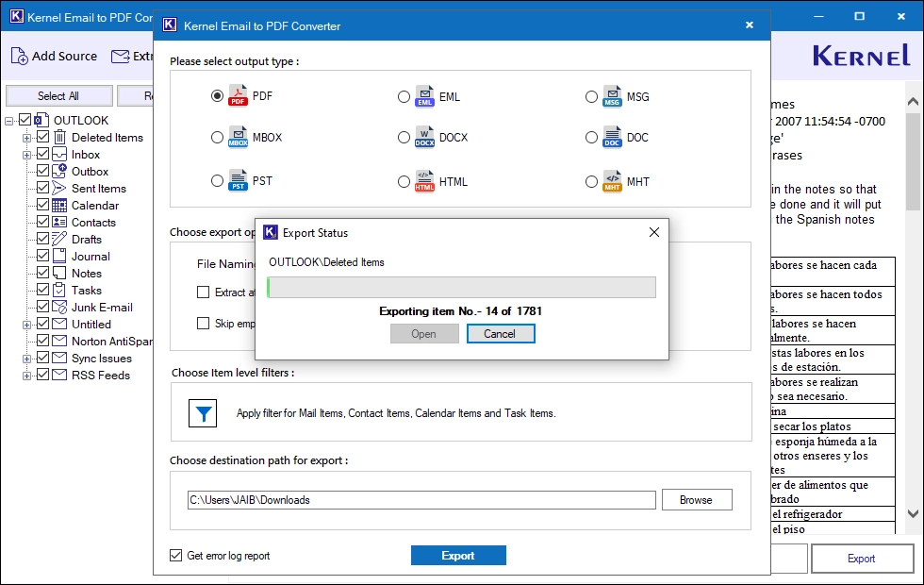Select the HTML output radio button

tap(404, 181)
